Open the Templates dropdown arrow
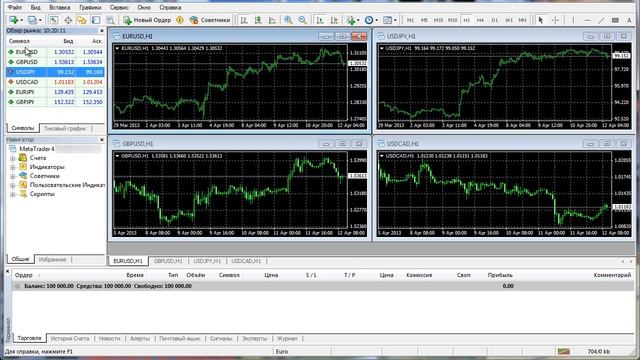The width and height of the screenshot is (640, 360). coord(395,20)
